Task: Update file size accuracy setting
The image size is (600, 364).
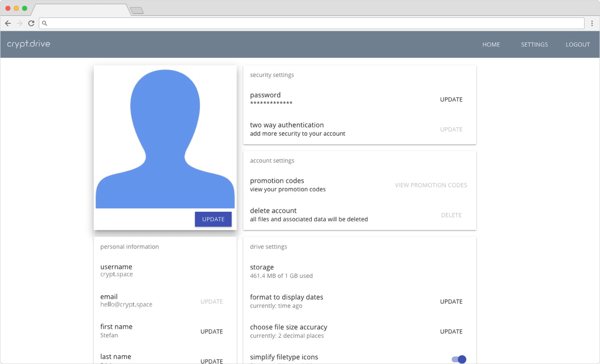Action: pyautogui.click(x=451, y=331)
